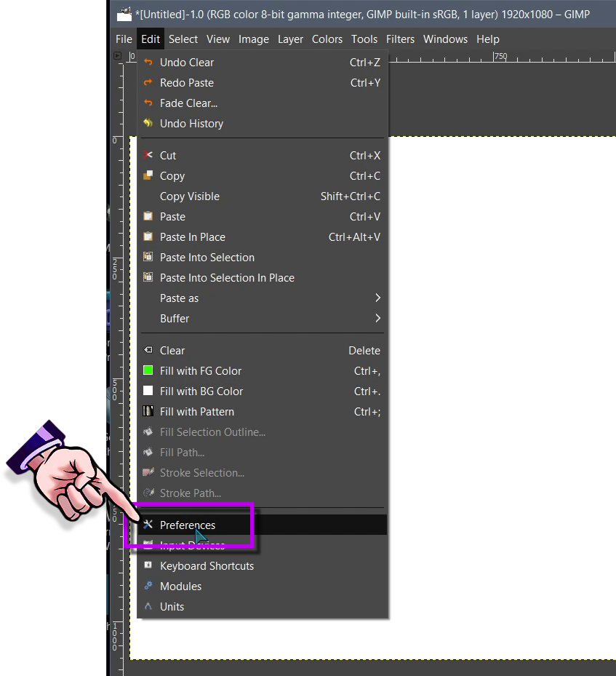Expand the Paste as submenu arrow

[x=377, y=298]
